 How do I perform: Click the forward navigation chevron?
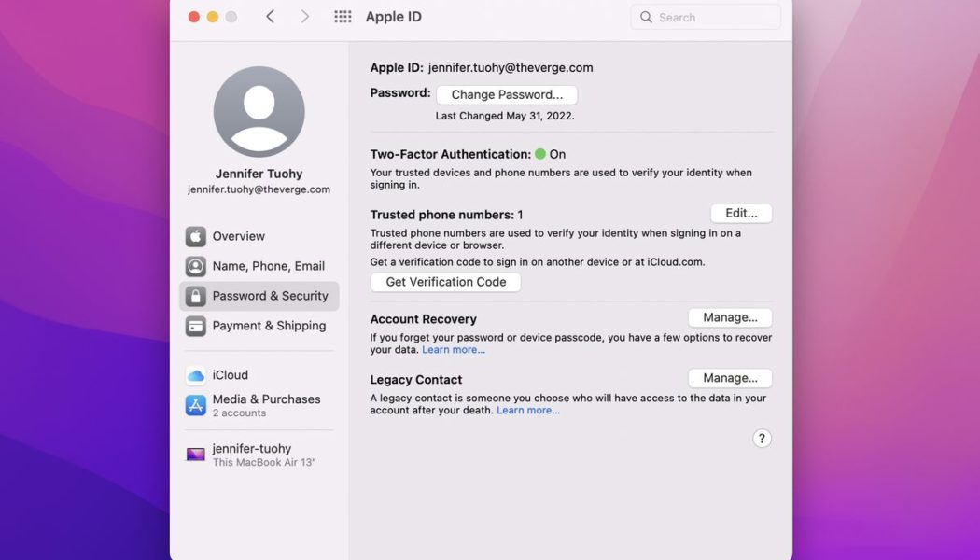pyautogui.click(x=303, y=16)
